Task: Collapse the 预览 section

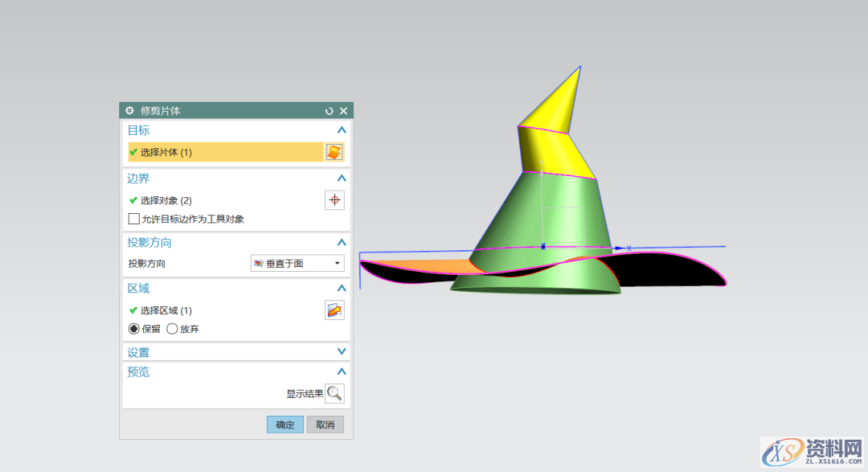Action: point(342,371)
